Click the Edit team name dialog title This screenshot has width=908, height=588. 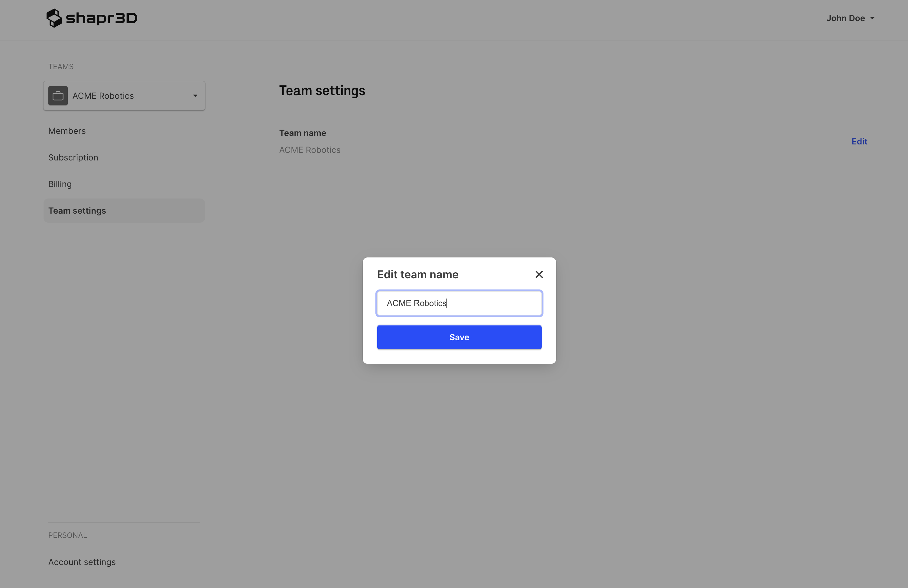pos(417,275)
